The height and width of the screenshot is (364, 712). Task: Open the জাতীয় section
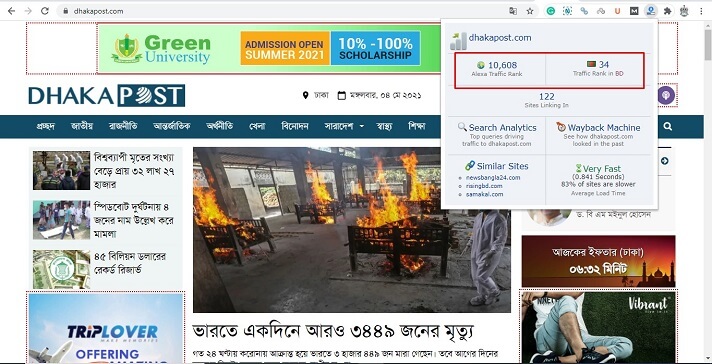coord(82,126)
